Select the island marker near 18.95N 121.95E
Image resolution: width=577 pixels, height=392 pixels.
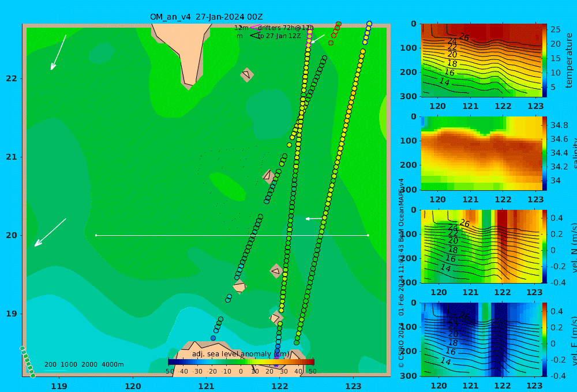coord(276,318)
